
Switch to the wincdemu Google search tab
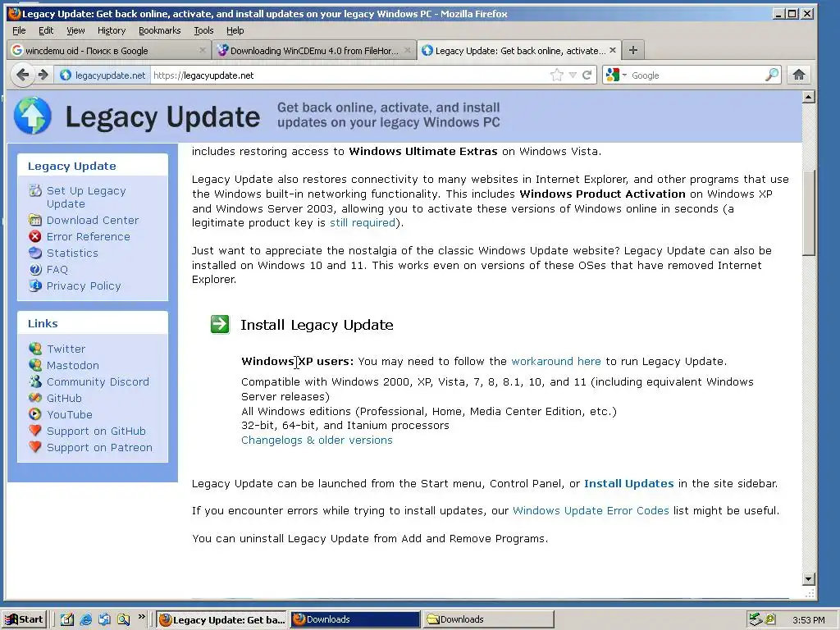click(109, 50)
